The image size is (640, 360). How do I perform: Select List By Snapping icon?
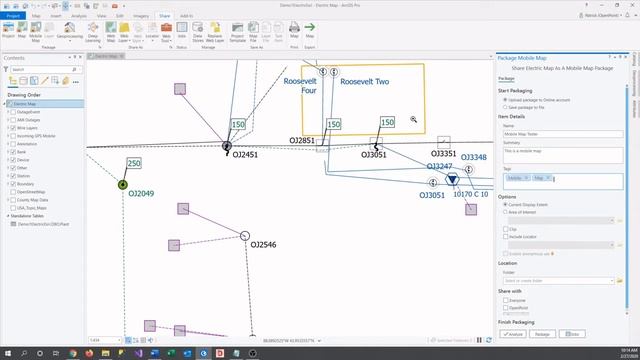pyautogui.click(x=55, y=81)
